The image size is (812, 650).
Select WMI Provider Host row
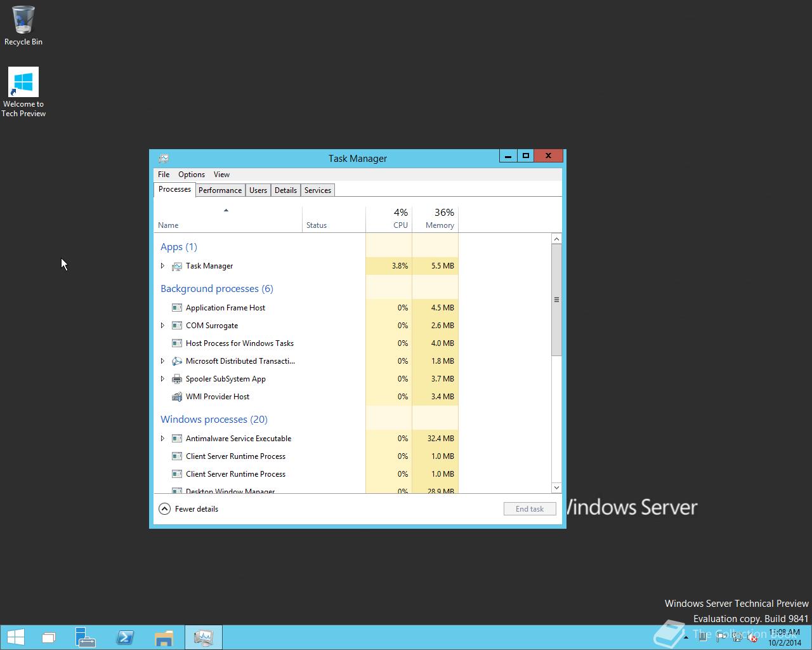pos(306,397)
